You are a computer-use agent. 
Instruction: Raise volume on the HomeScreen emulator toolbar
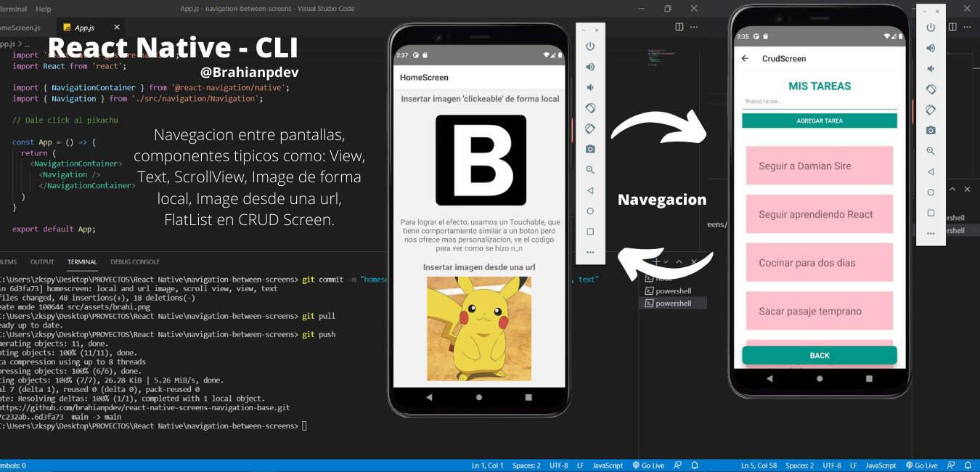coord(590,67)
